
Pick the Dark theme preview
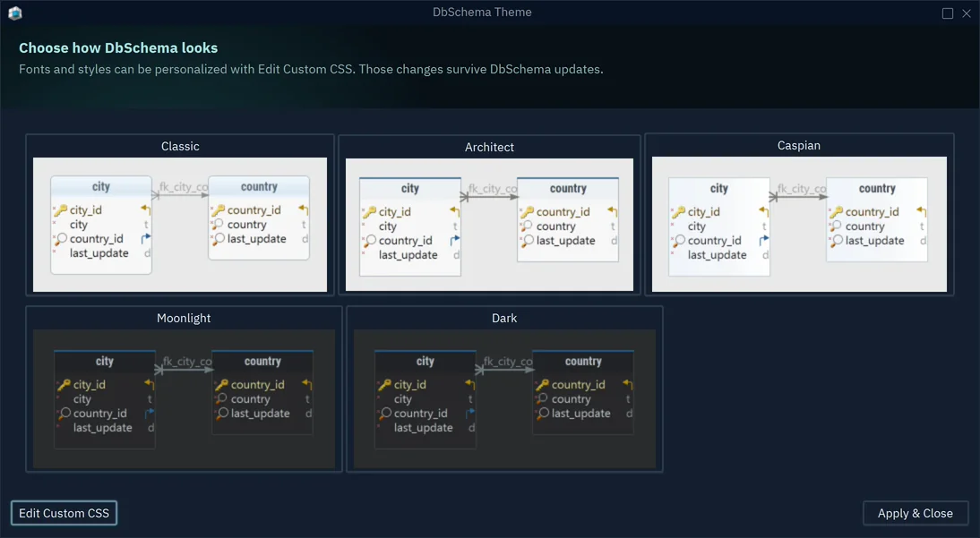click(x=504, y=399)
